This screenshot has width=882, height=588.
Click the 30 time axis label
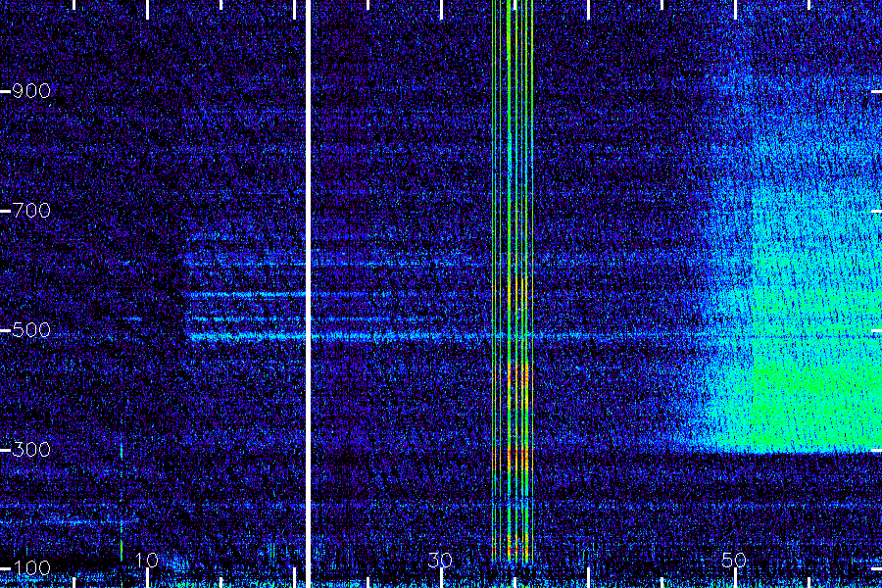(440, 560)
